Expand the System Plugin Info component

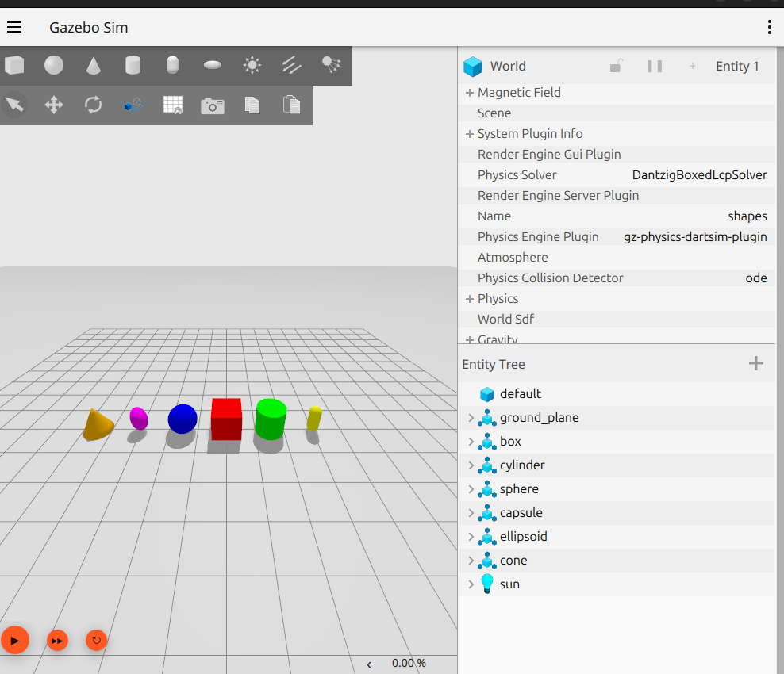[x=470, y=134]
